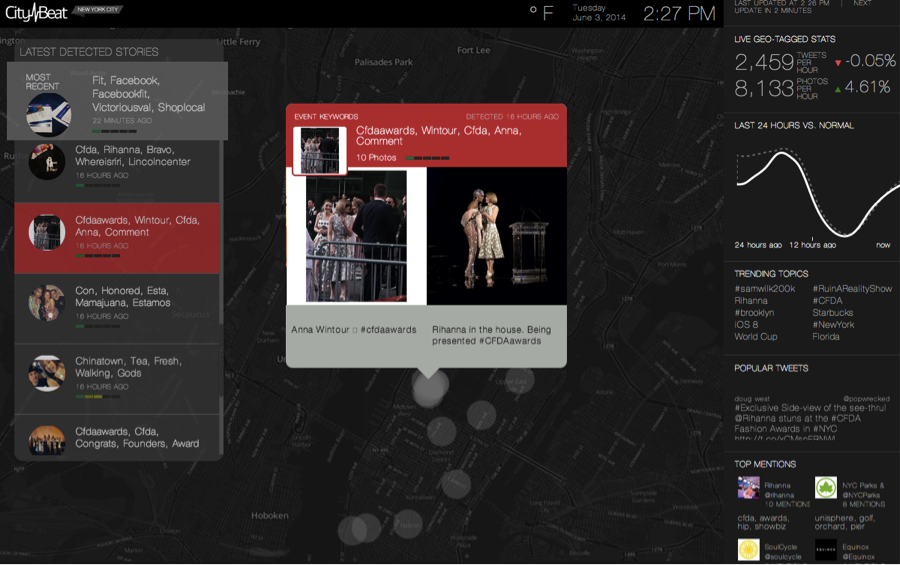This screenshot has width=900, height=565.
Task: Click the SoulCycle yellow wheel avatar
Action: (x=748, y=549)
